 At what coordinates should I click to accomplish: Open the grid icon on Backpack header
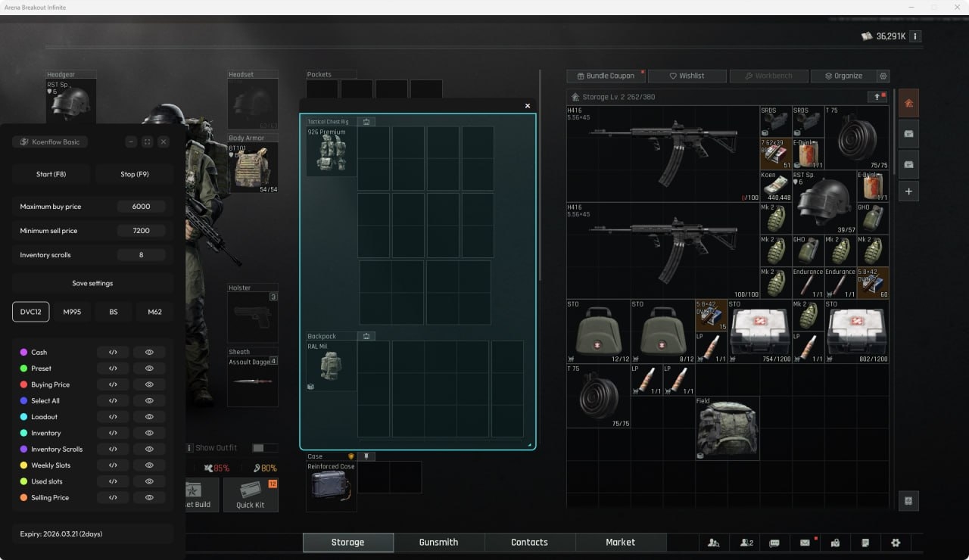[x=366, y=335]
